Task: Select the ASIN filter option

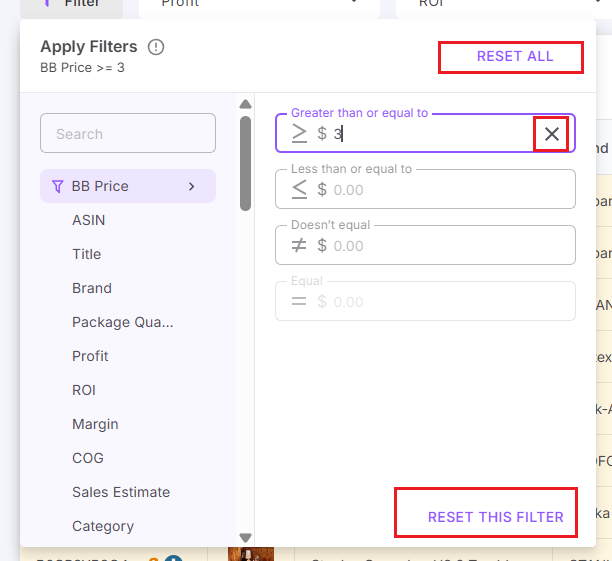Action: click(88, 220)
